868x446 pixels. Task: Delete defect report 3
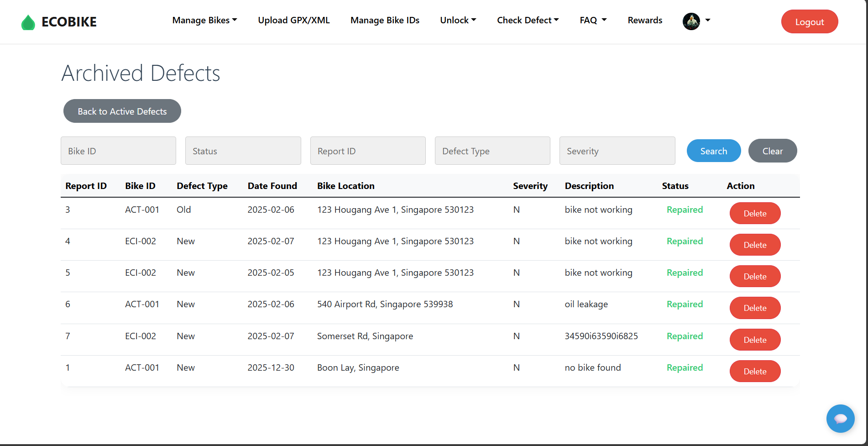pos(755,214)
